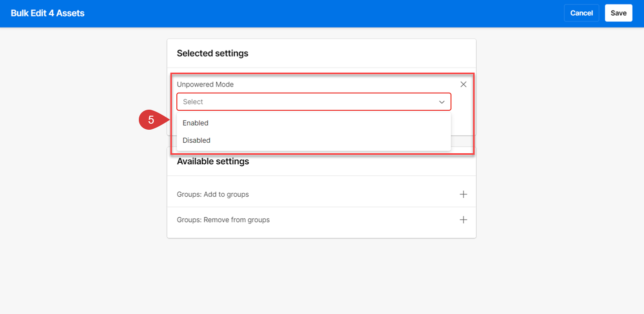Screen dimensions: 644x314
Task: Click the Bulk Edit 4 Assets title
Action: point(48,14)
